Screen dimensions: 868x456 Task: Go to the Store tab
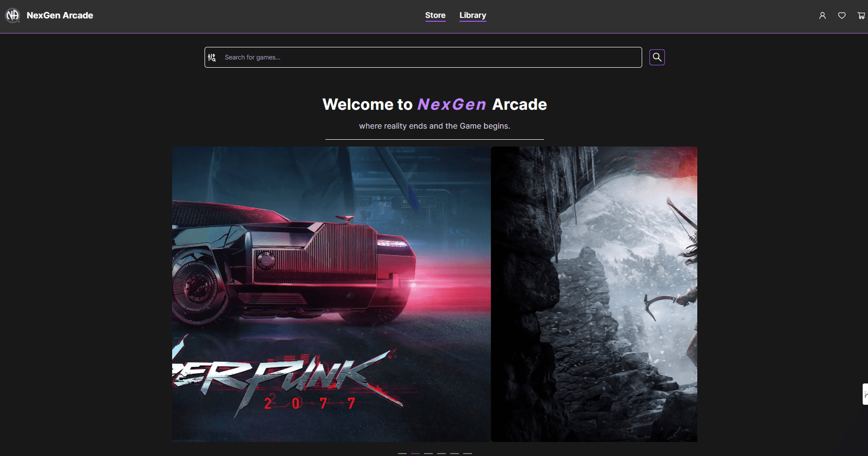tap(435, 15)
